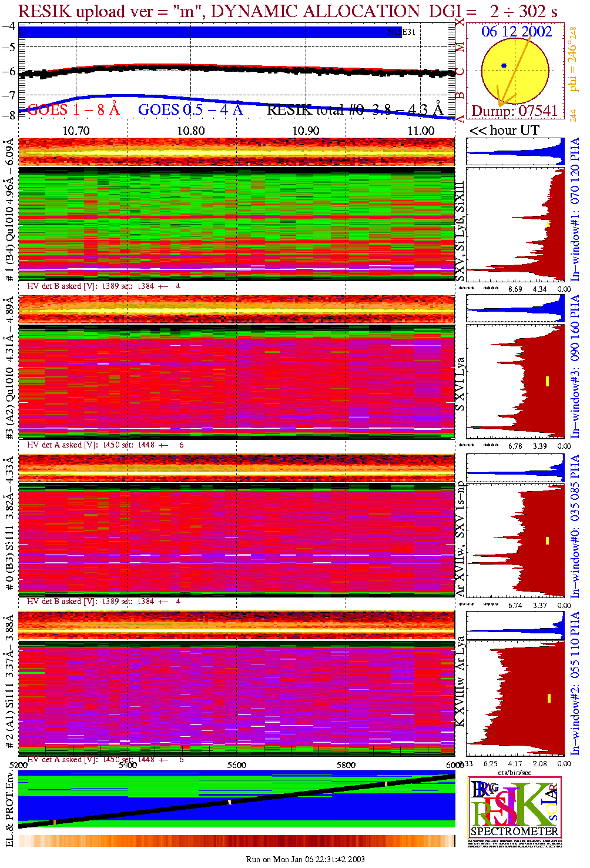This screenshot has height=868, width=590.
Task: Click the blue flare dot on the solar disk
Action: 504,65
